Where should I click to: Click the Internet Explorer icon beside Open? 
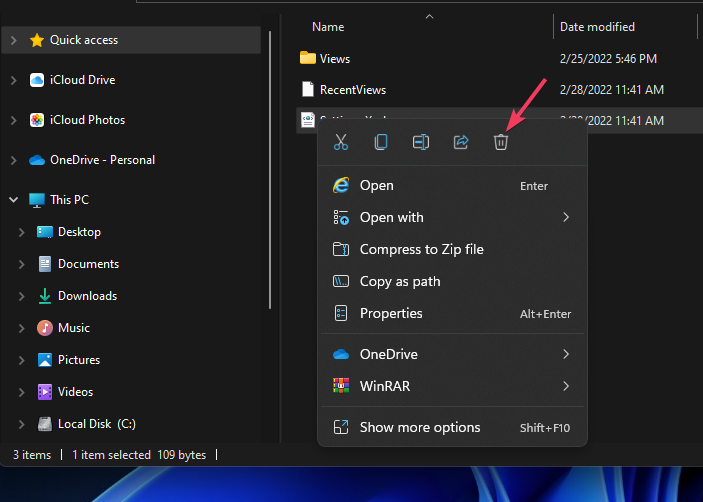point(341,185)
